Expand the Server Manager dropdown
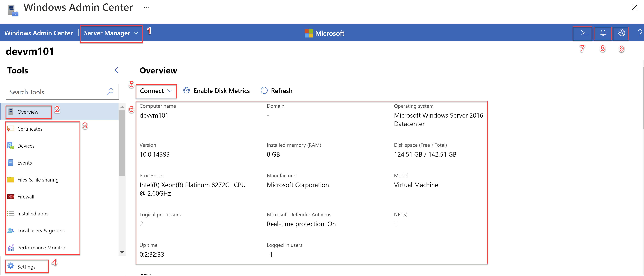The width and height of the screenshot is (644, 276). 111,33
